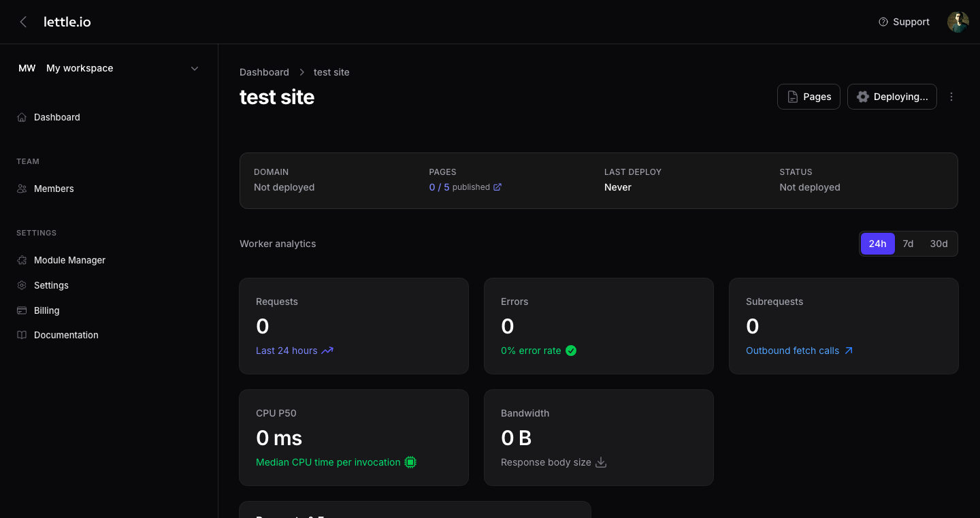Image resolution: width=980 pixels, height=518 pixels.
Task: Click the Not deployed value under DOMAIN
Action: [284, 187]
